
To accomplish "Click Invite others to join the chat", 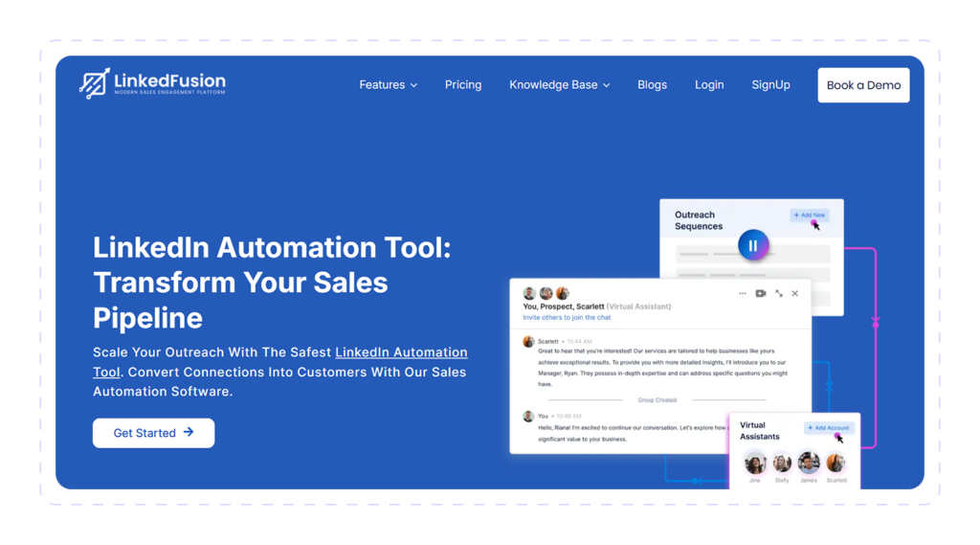I will (x=567, y=318).
